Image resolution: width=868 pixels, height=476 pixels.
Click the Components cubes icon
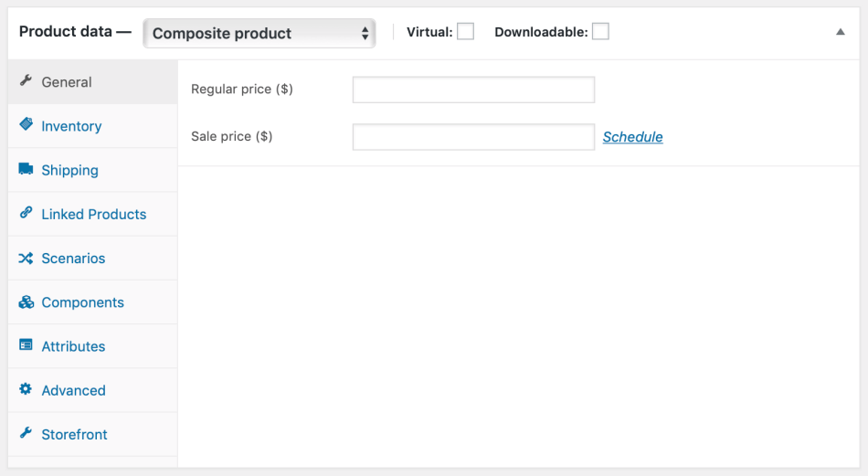coord(26,301)
